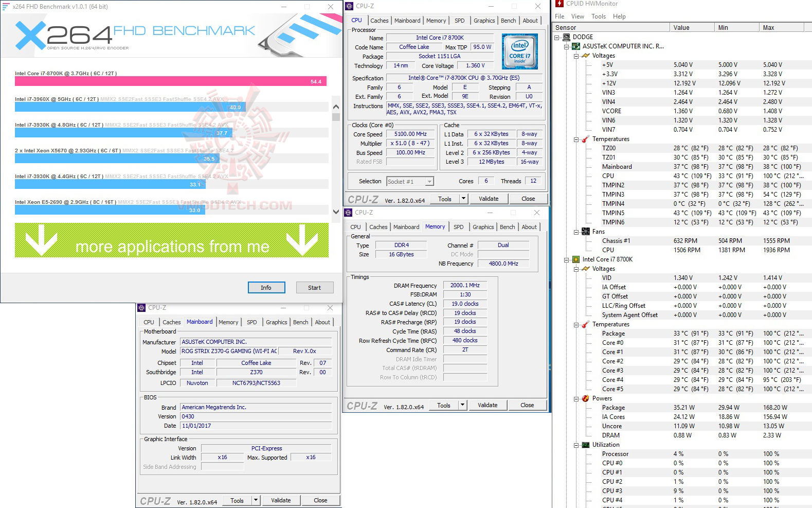Collapse the motherboard Voltages branch
This screenshot has height=508, width=812.
coord(576,56)
